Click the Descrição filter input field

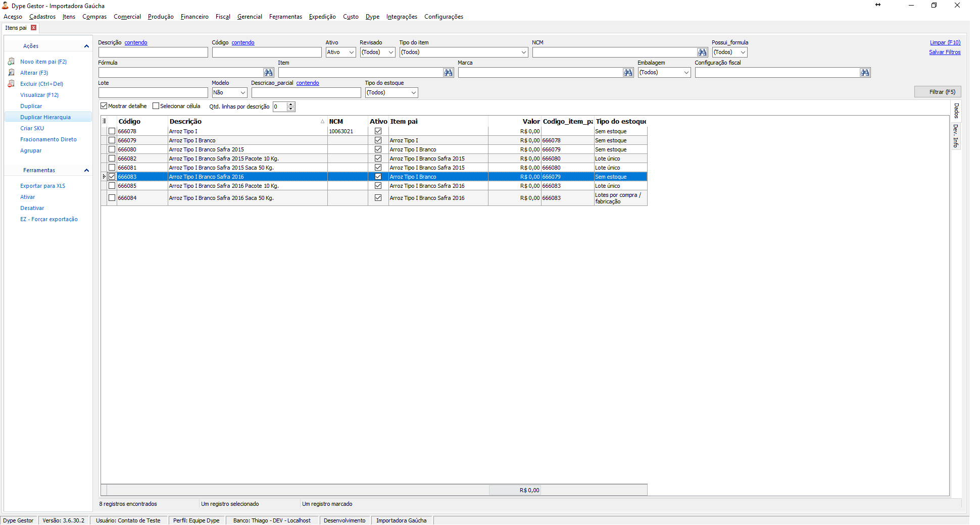(x=153, y=52)
